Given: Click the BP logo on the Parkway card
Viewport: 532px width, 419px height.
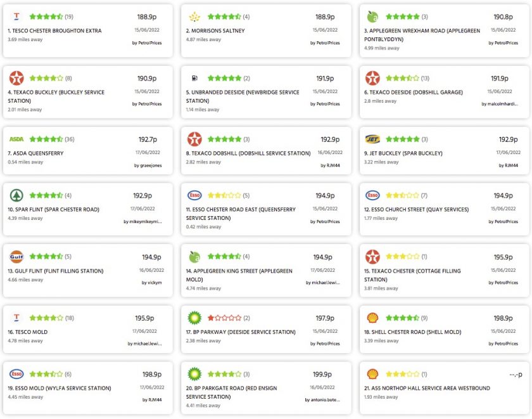Looking at the screenshot, I should 194,318.
